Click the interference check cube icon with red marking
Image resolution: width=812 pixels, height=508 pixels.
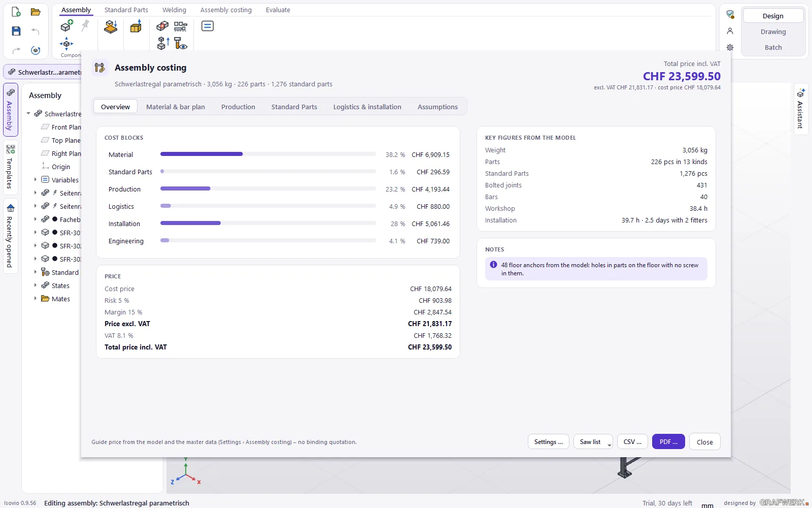[162, 26]
